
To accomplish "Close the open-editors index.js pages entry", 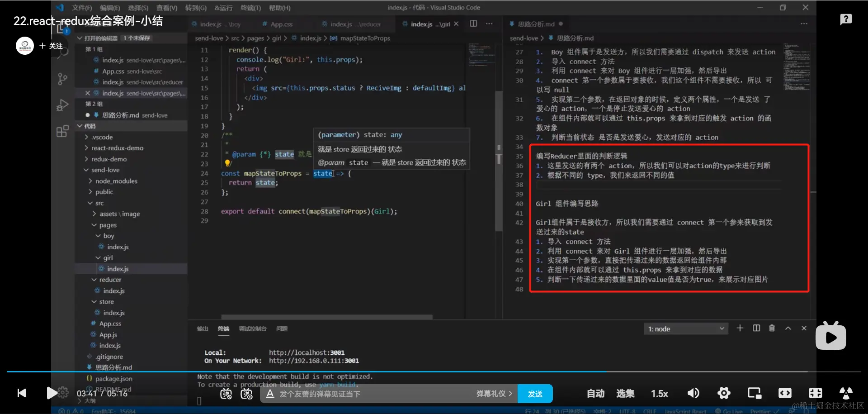I will [x=88, y=93].
